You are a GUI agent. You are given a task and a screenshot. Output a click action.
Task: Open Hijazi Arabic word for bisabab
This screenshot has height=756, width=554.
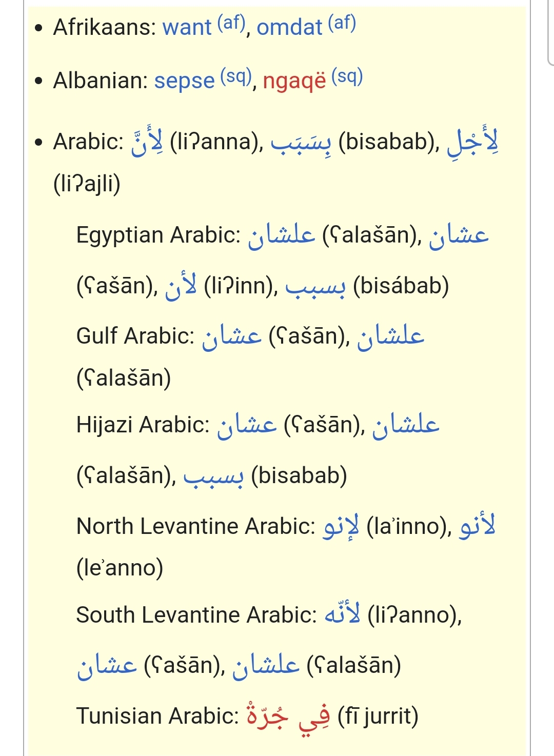point(213,476)
